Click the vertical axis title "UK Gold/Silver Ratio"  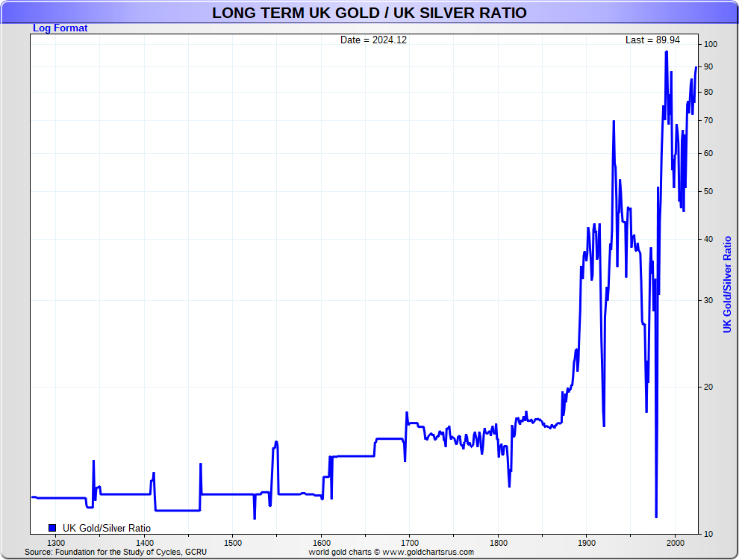tap(727, 284)
